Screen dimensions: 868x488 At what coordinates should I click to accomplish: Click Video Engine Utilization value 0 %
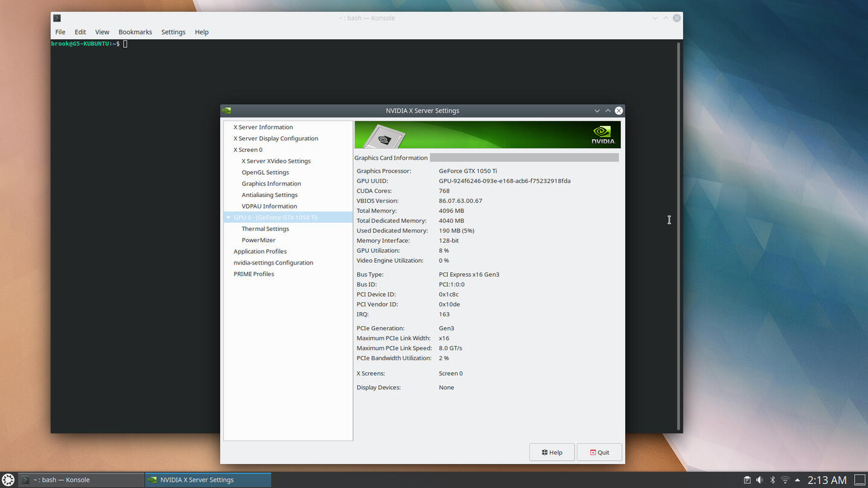(x=444, y=261)
